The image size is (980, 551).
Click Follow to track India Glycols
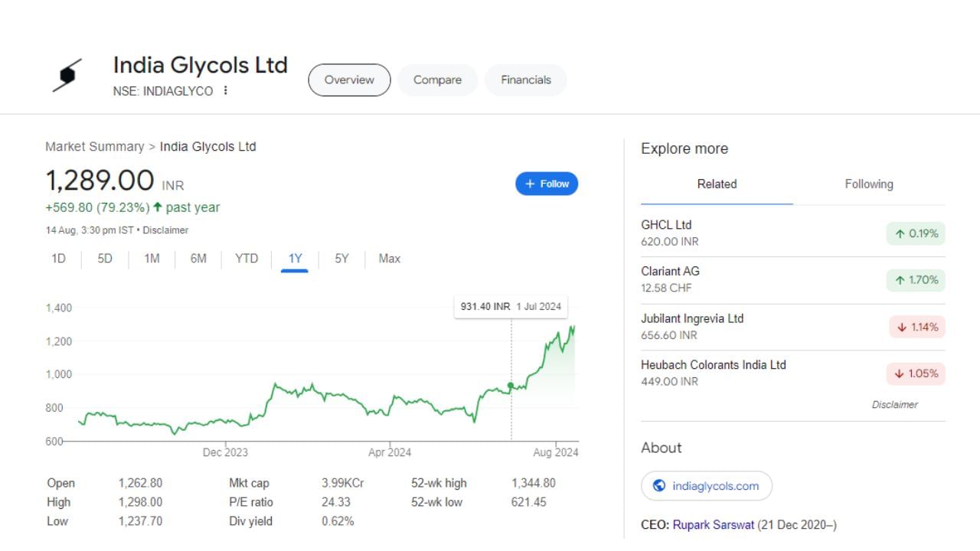click(546, 184)
